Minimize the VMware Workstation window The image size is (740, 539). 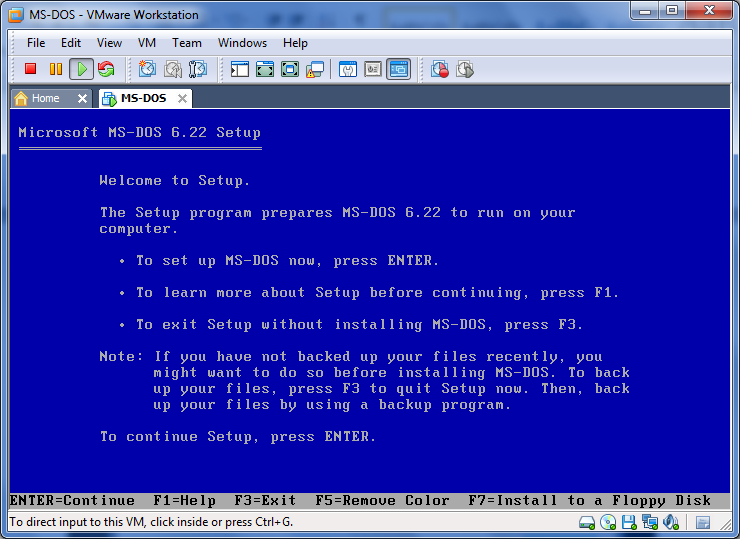(645, 11)
